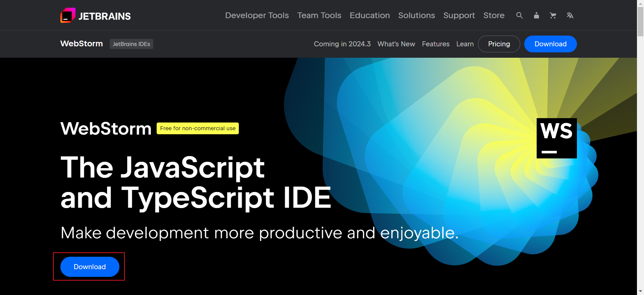Screen dimensions: 644x295
Task: Click the Pricing button
Action: 499,44
